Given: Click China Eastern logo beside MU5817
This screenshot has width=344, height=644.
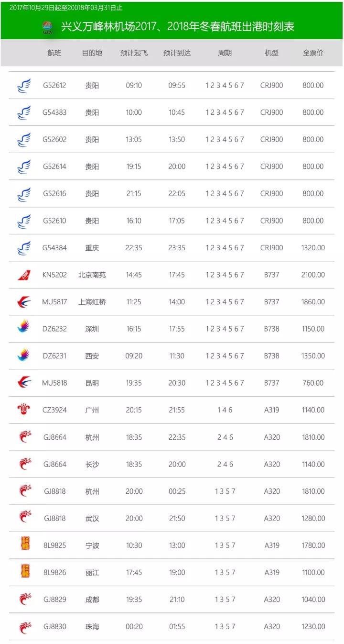Looking at the screenshot, I should click(24, 302).
